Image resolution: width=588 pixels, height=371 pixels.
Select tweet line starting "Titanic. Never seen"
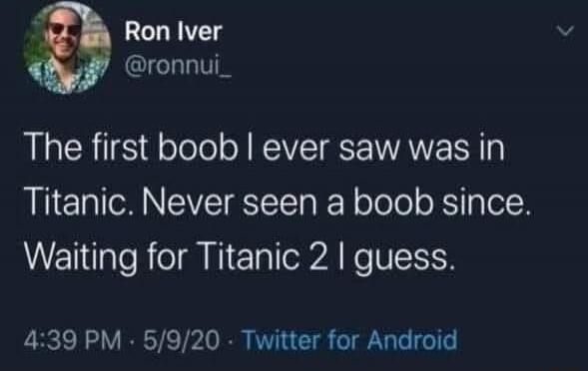click(x=278, y=203)
